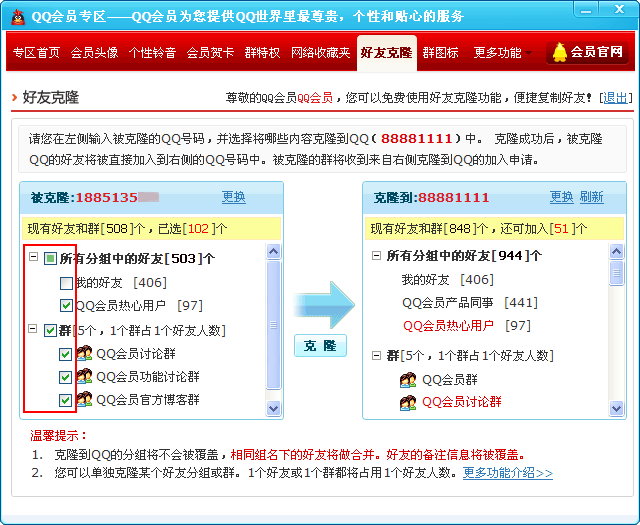640x525 pixels.
Task: Click the 刷新 link
Action: [x=591, y=197]
